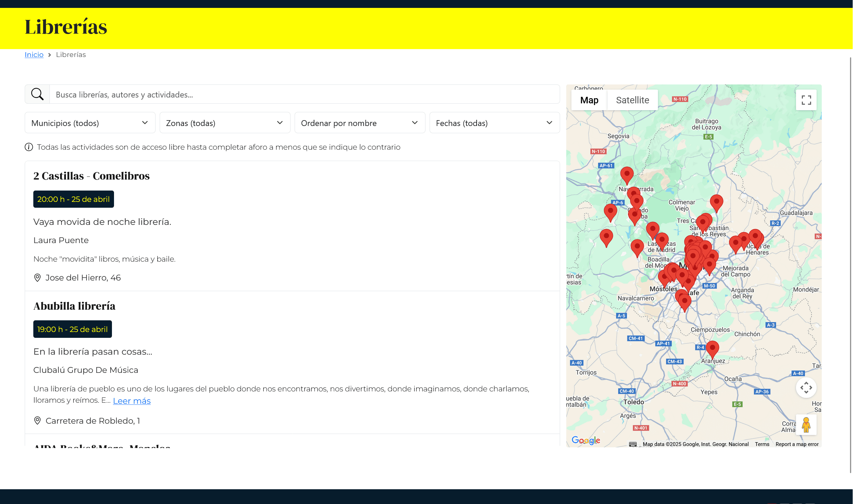Click Map data ©2025 attribution text
The image size is (853, 504).
click(x=695, y=444)
